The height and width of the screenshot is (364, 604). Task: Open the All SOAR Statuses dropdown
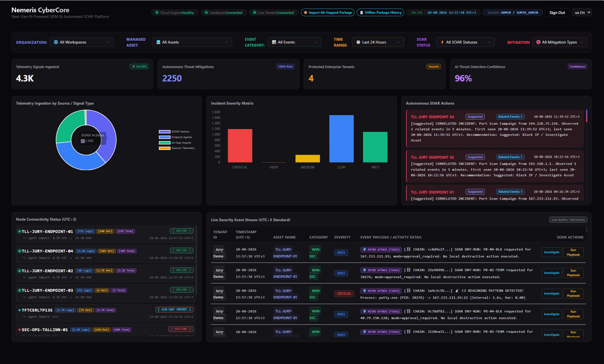coord(465,42)
